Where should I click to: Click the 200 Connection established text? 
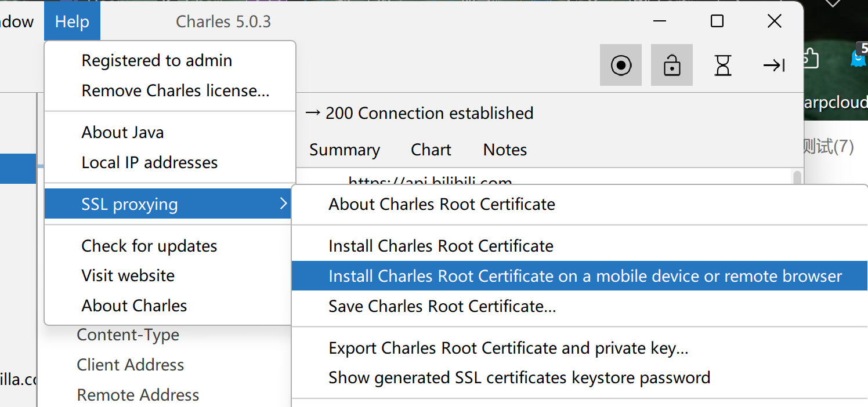[429, 113]
